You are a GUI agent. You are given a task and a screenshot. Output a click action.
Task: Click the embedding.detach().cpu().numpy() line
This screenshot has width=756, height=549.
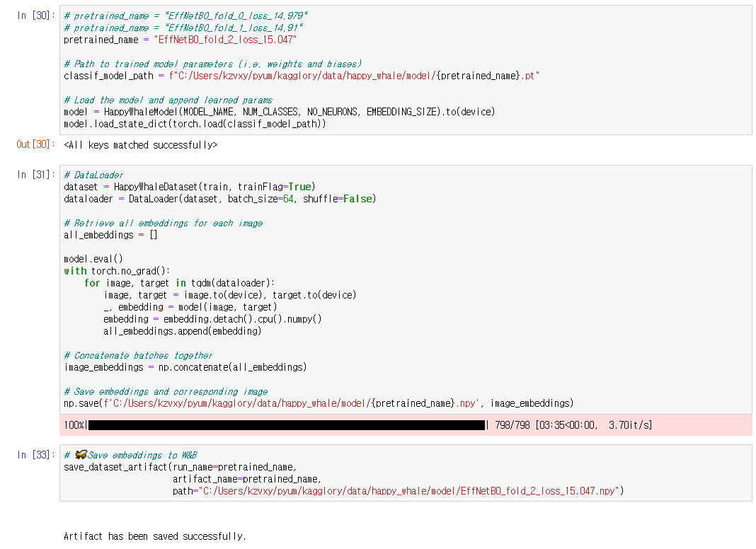(x=212, y=320)
